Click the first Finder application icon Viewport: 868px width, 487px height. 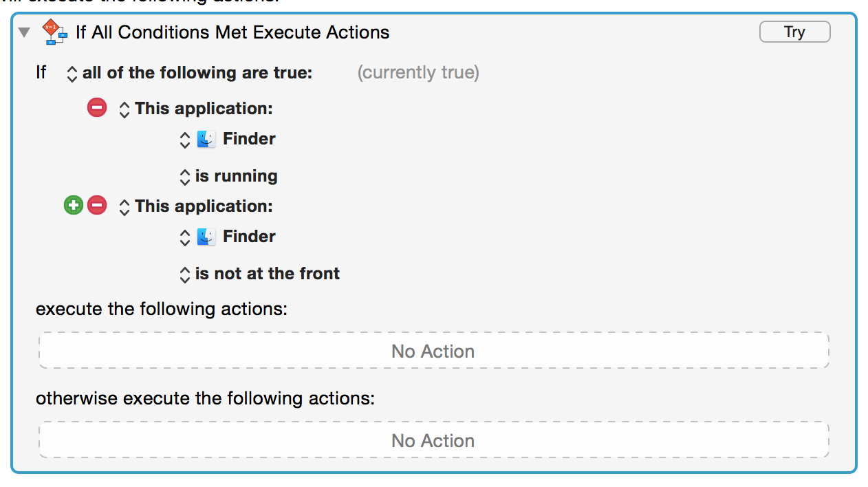point(206,139)
